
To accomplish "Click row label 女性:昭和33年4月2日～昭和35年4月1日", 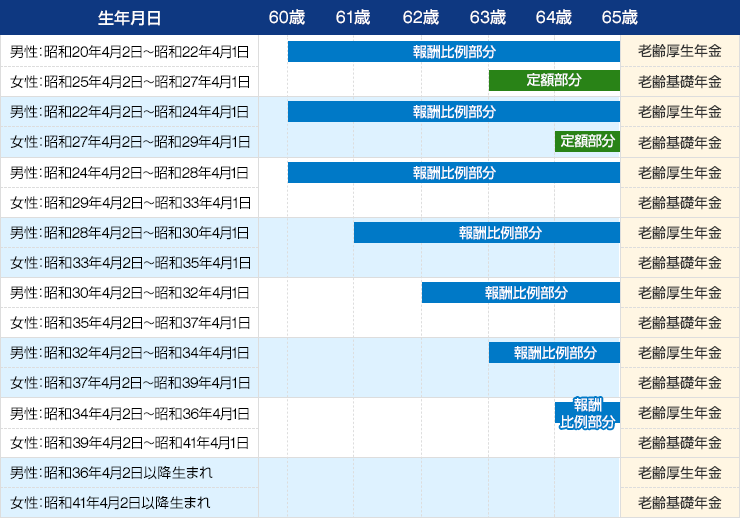I will pyautogui.click(x=129, y=263).
